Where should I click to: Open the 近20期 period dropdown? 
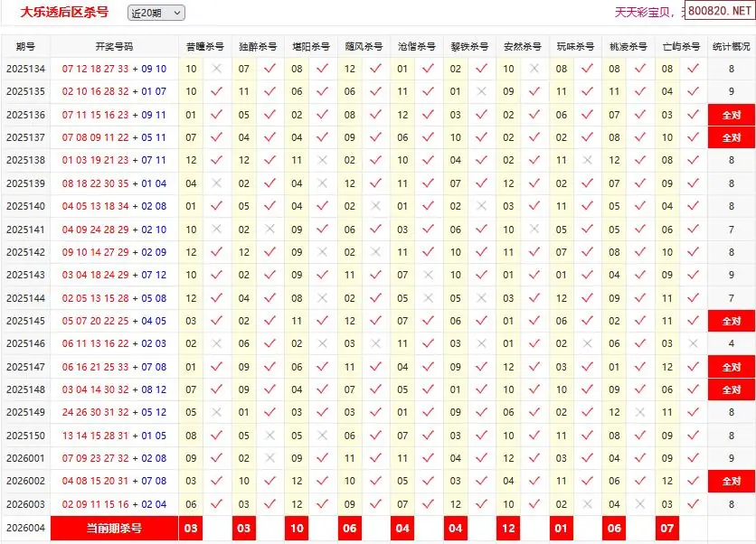pos(156,13)
